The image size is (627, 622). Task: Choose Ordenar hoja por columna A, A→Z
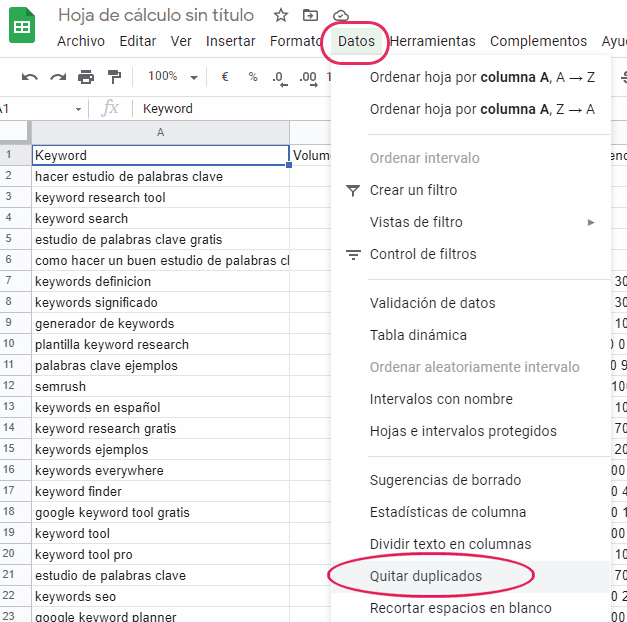click(x=471, y=77)
